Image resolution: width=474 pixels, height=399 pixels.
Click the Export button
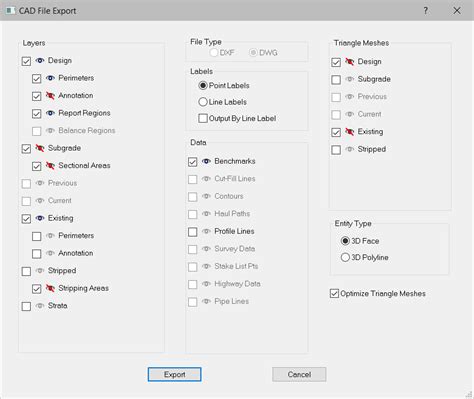[x=175, y=374]
